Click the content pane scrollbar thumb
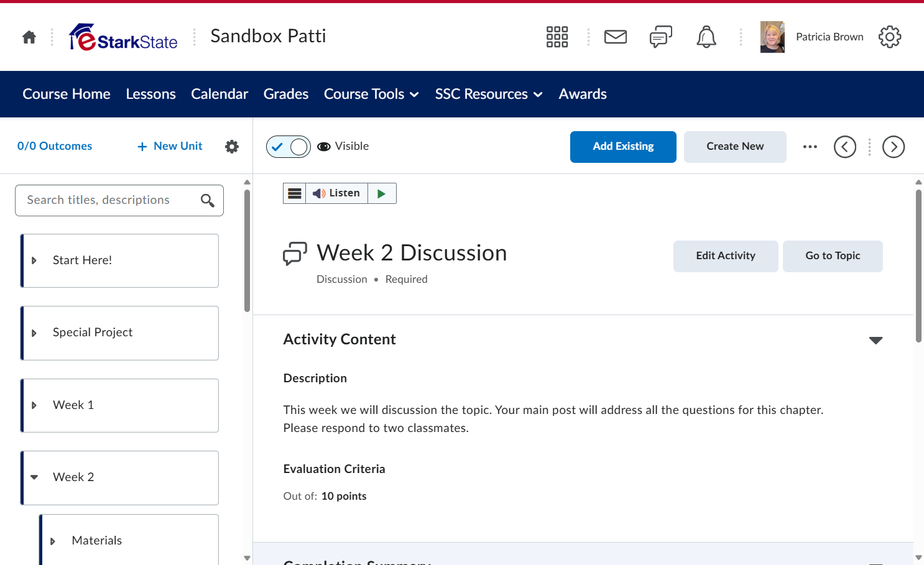 point(918,266)
